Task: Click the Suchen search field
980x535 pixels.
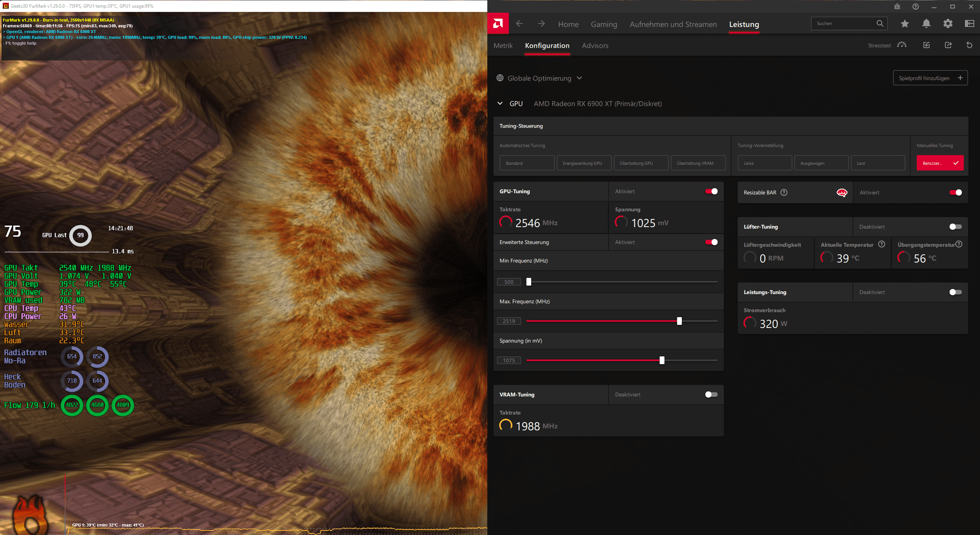Action: (x=849, y=23)
